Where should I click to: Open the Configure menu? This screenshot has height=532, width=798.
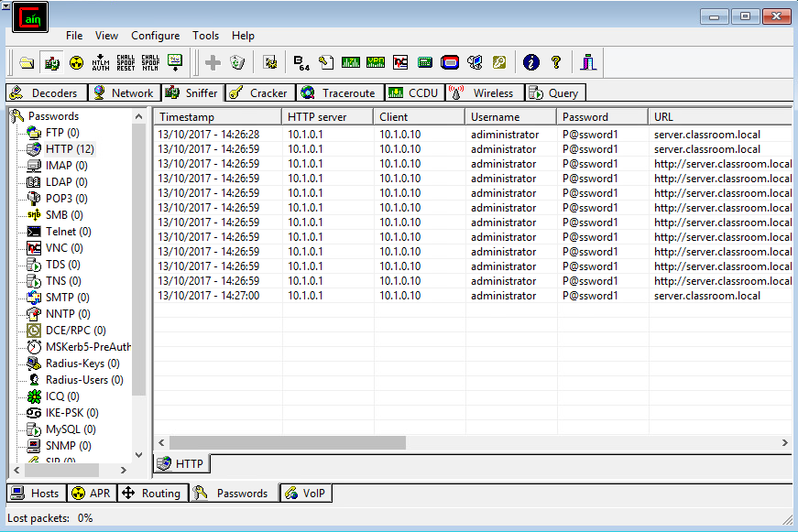(x=155, y=36)
